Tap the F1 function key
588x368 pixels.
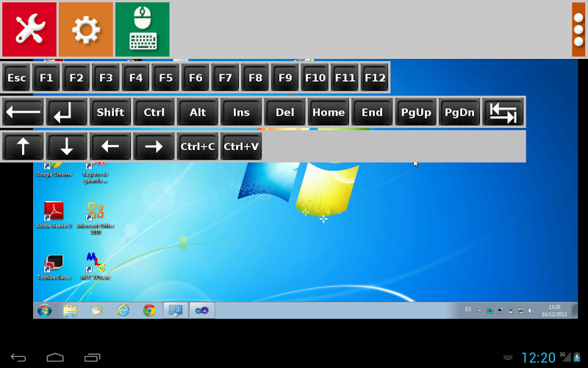click(x=46, y=78)
